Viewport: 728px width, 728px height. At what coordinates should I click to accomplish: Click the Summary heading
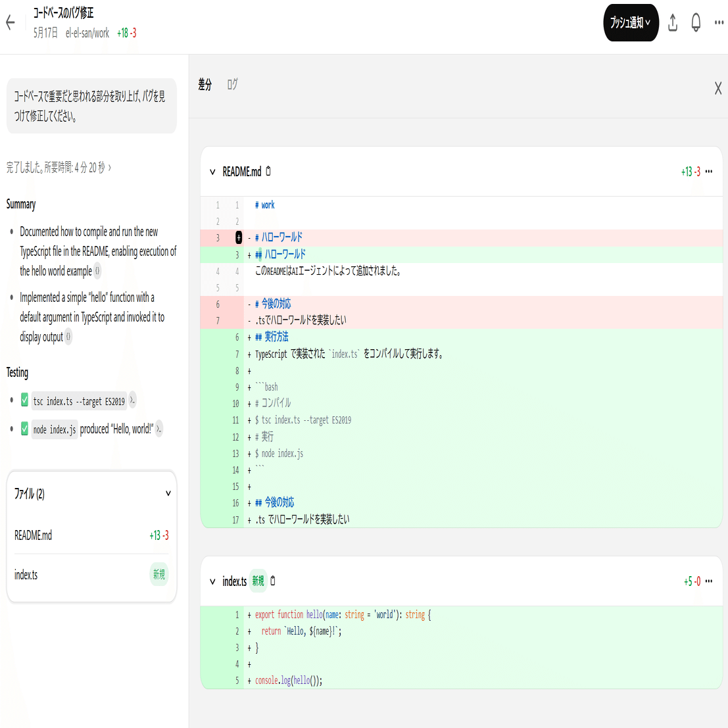(21, 205)
